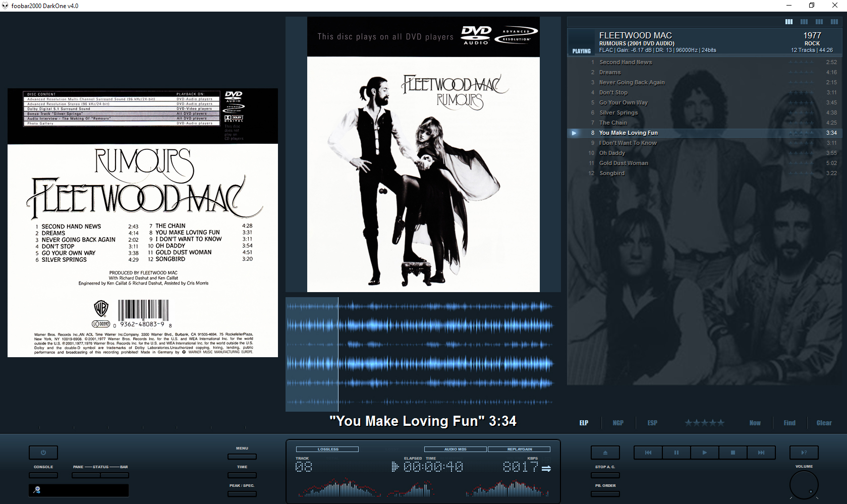Select track Silver Springs
Screen dimensions: 847x504
[705, 113]
